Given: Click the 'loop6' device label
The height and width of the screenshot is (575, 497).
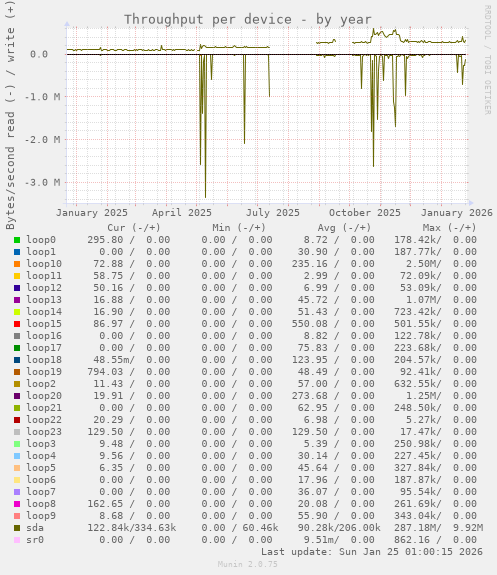Looking at the screenshot, I should (41, 480).
